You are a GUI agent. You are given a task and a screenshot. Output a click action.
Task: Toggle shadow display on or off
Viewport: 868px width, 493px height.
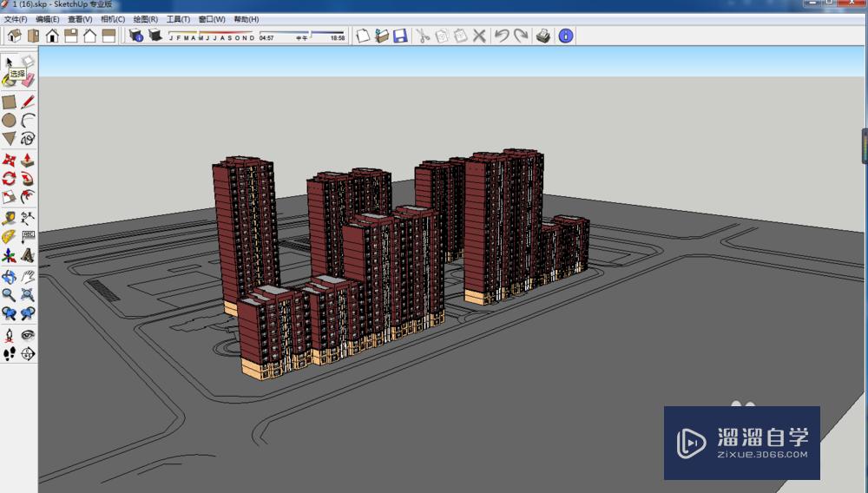(155, 36)
